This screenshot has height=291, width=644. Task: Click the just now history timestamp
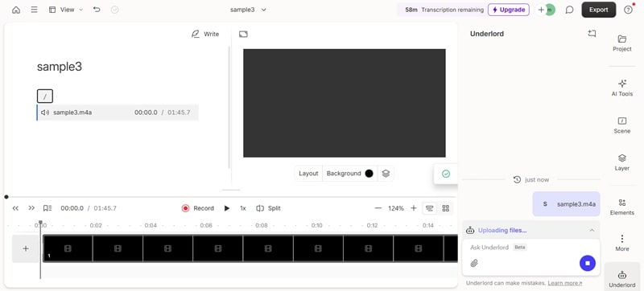[531, 179]
